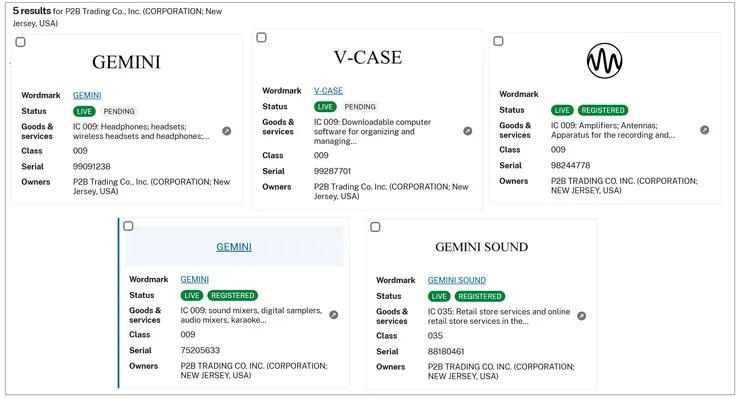
Task: Tick the checkbox on serial 99091238 card
Action: [21, 42]
